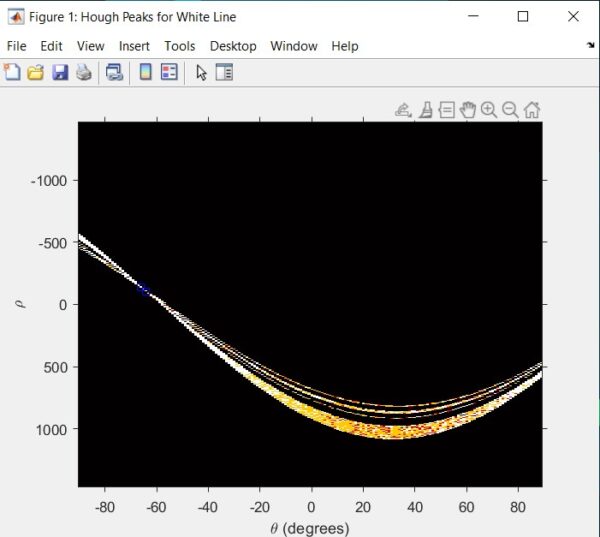
Task: Insert a legend from the toolbar
Action: pos(169,72)
